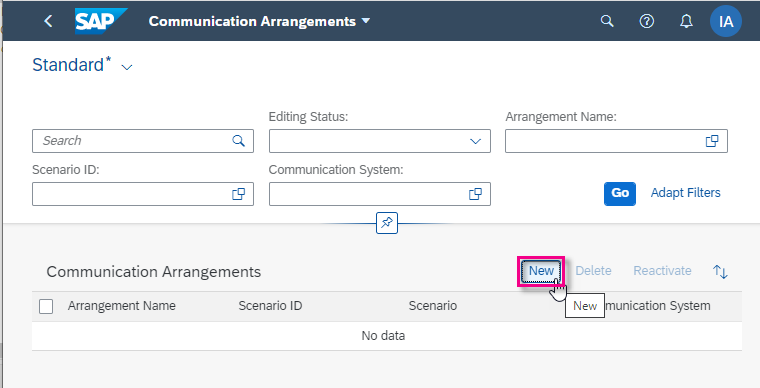Open the IA user profile avatar
Screen dimensions: 760x388
(x=726, y=21)
